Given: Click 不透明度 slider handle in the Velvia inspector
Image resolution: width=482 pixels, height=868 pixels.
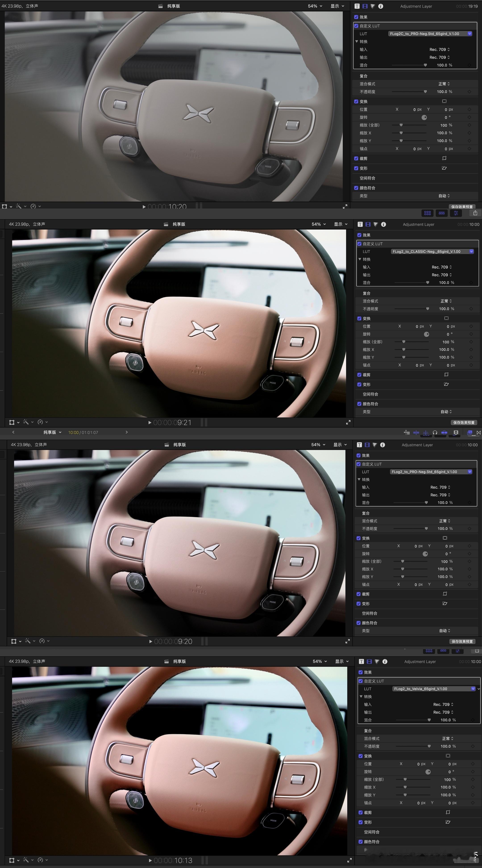Looking at the screenshot, I should click(x=429, y=746).
